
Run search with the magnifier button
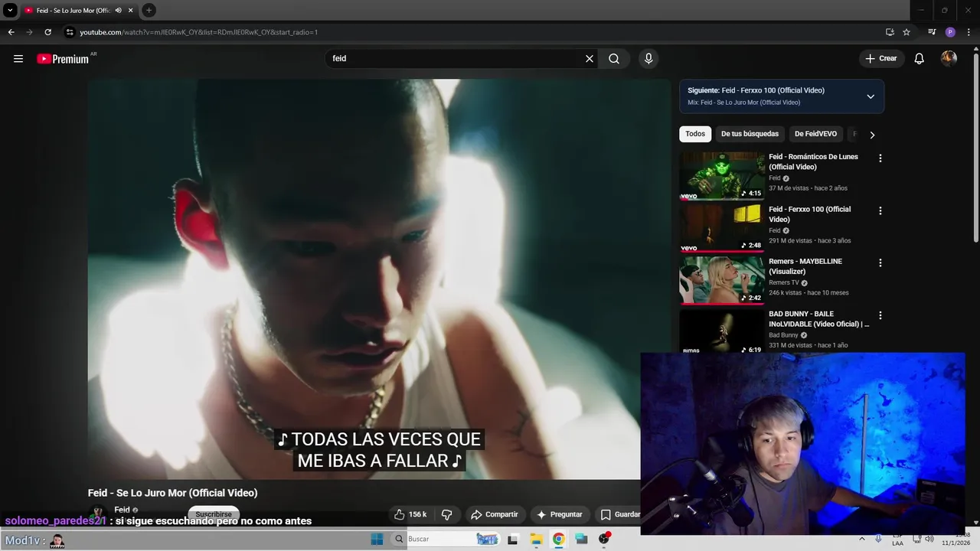tap(614, 58)
